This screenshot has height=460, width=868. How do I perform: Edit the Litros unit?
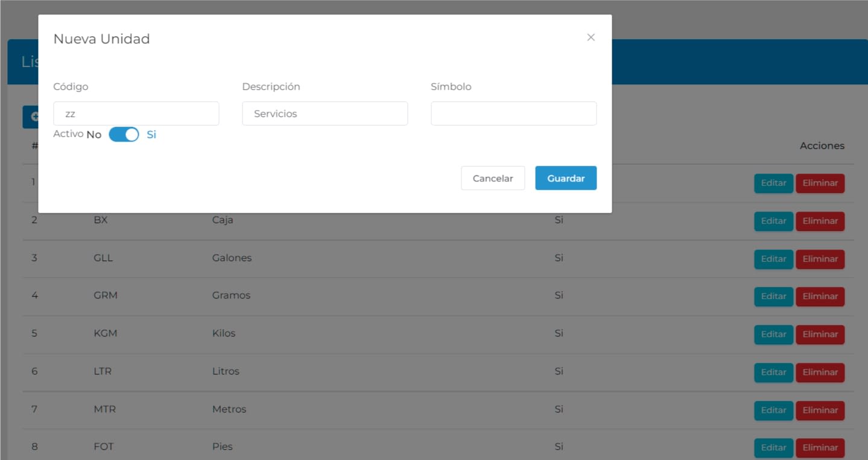773,373
